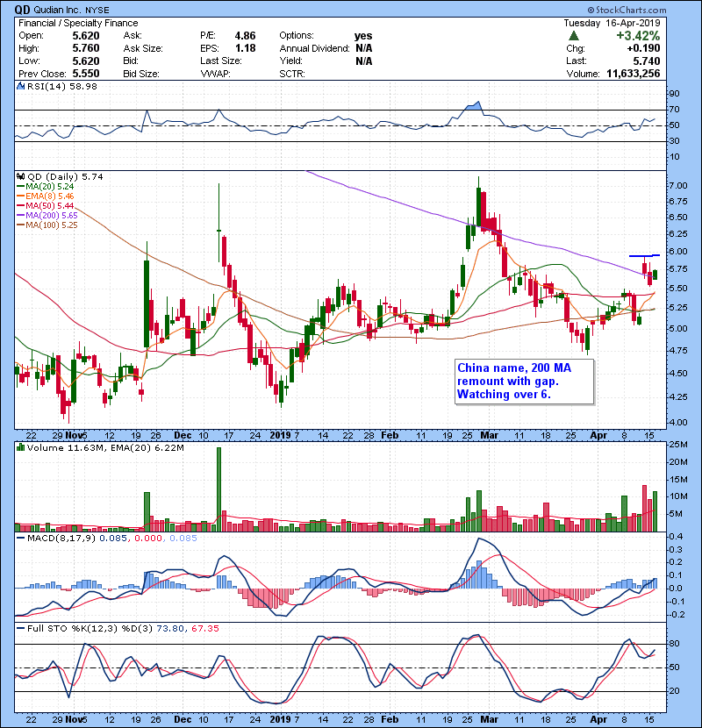Viewport: 702px width, 728px height.
Task: Click the RSI panel line-chart icon
Action: tap(20, 86)
